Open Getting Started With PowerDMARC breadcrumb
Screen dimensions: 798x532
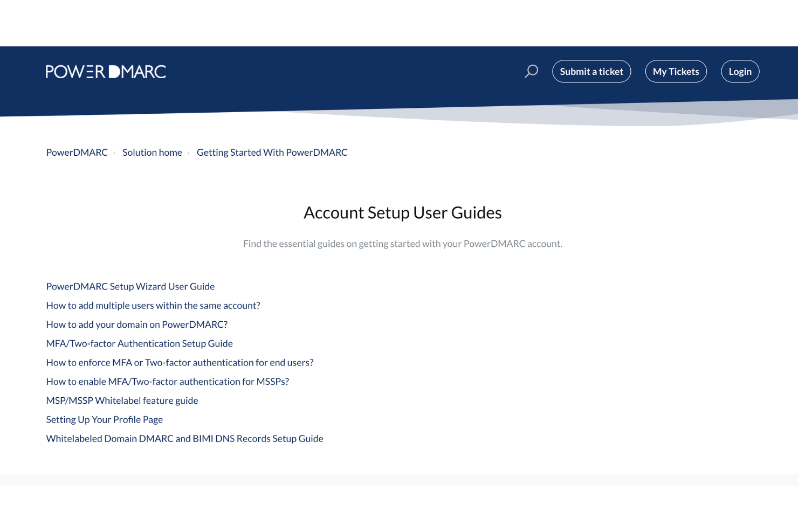pos(272,153)
